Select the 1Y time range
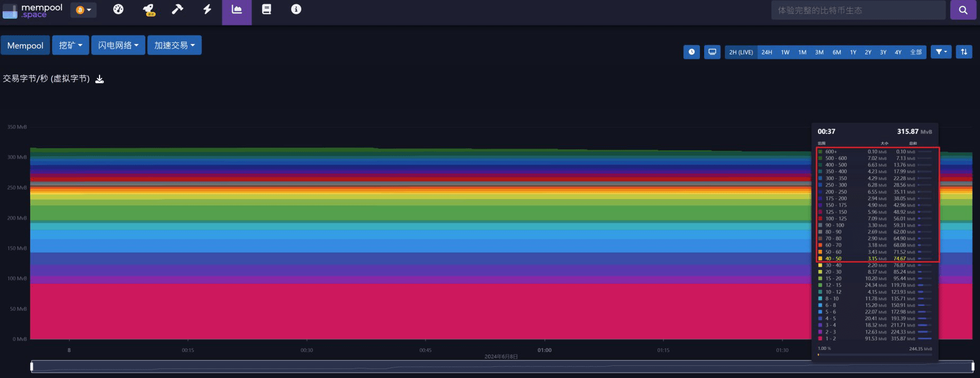 click(853, 52)
